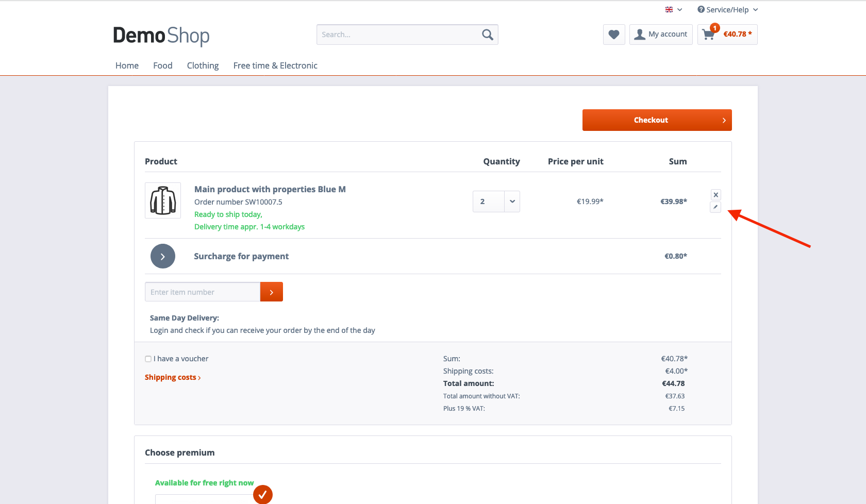The width and height of the screenshot is (866, 504).
Task: Edit product with the pencil icon
Action: (x=715, y=207)
